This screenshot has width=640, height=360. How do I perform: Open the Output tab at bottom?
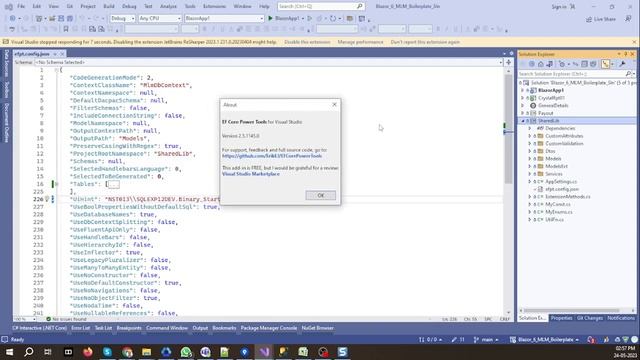click(x=200, y=328)
